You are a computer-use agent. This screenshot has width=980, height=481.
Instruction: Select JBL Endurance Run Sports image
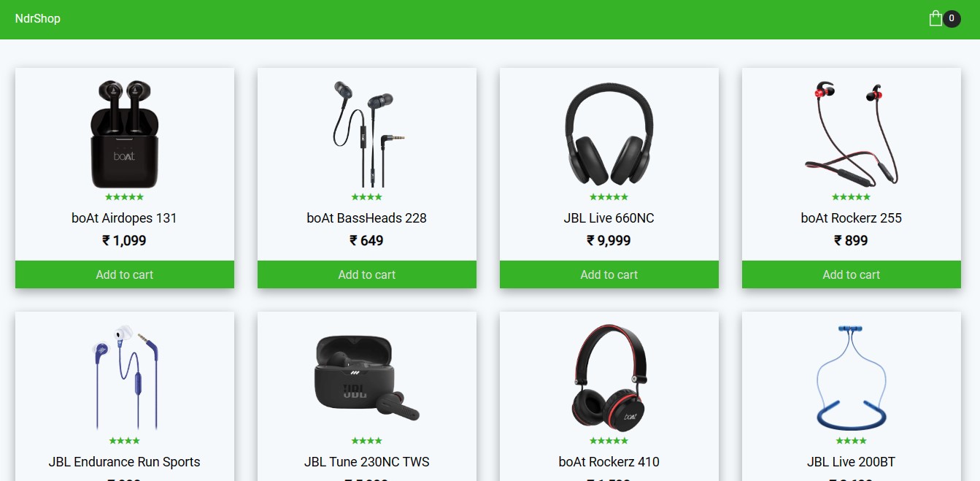click(x=125, y=377)
